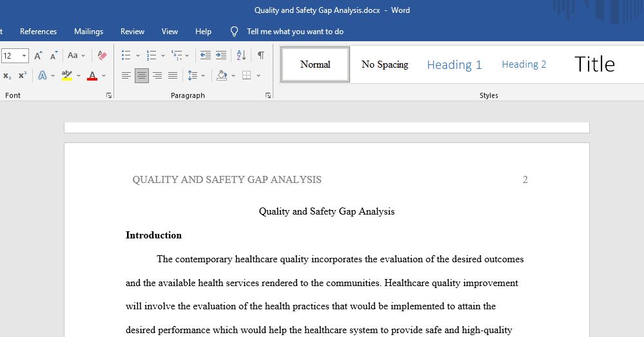The image size is (644, 337).
Task: Apply Normal style
Action: (x=315, y=64)
